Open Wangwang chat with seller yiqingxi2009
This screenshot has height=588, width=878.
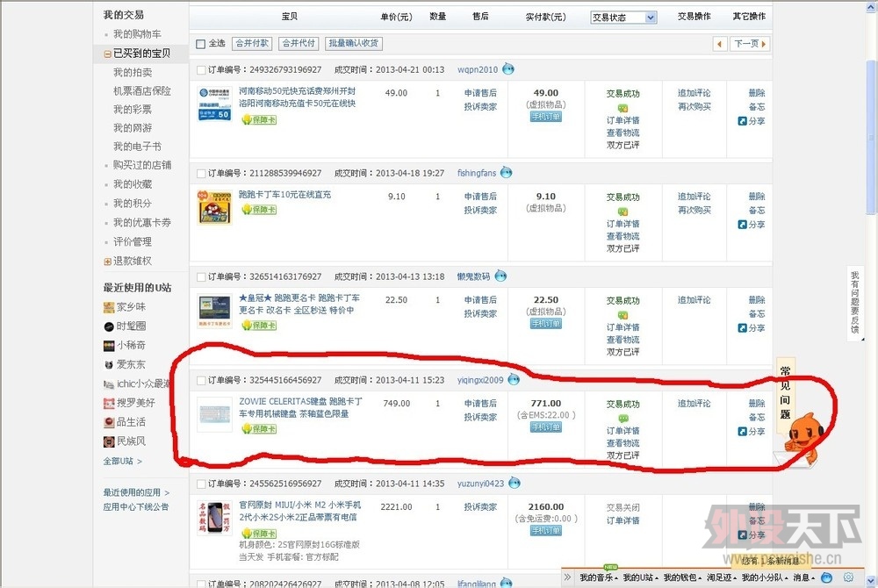(x=514, y=379)
